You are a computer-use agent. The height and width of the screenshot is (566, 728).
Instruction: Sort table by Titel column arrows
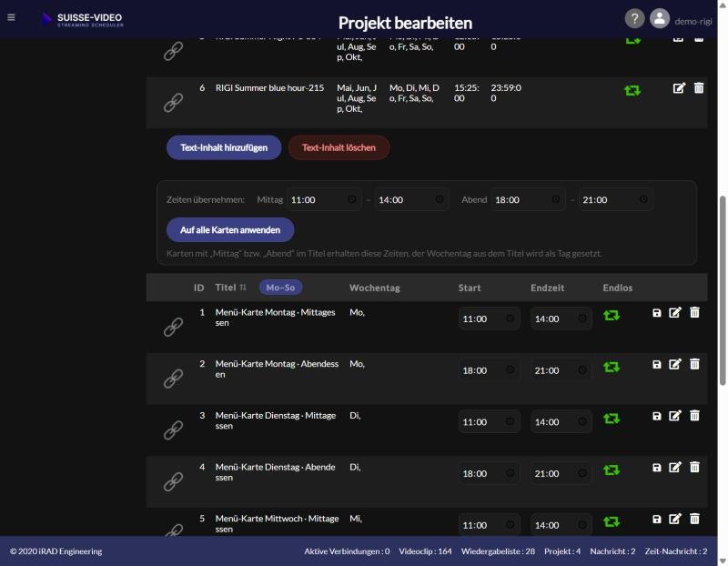(x=243, y=288)
